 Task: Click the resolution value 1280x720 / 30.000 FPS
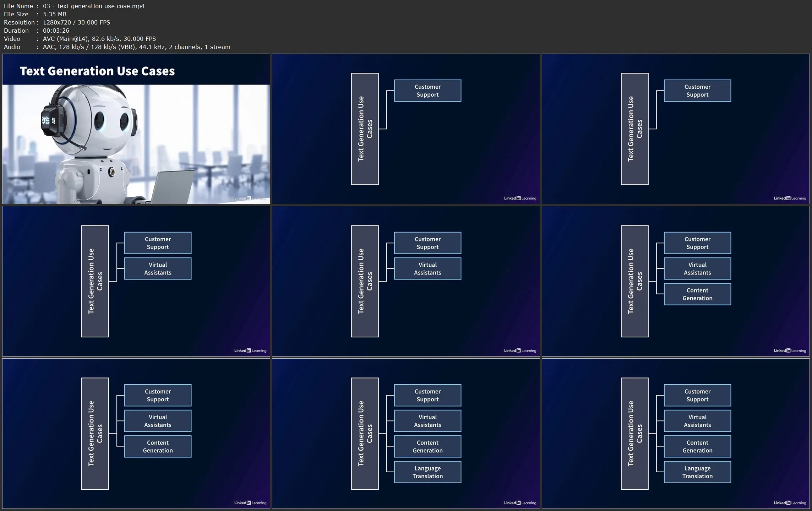(76, 22)
